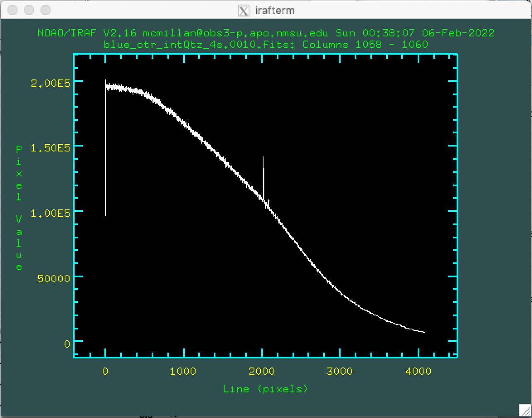Image resolution: width=532 pixels, height=418 pixels.
Task: Click the 50000 y-axis tick label
Action: tap(54, 278)
